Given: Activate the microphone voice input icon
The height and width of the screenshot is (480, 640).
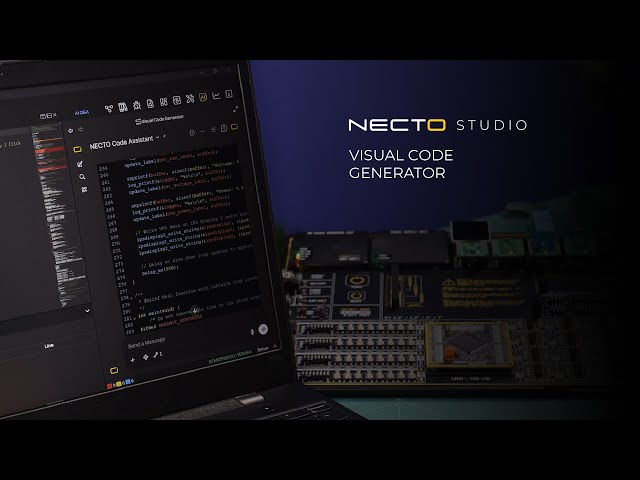Looking at the screenshot, I should pyautogui.click(x=252, y=331).
